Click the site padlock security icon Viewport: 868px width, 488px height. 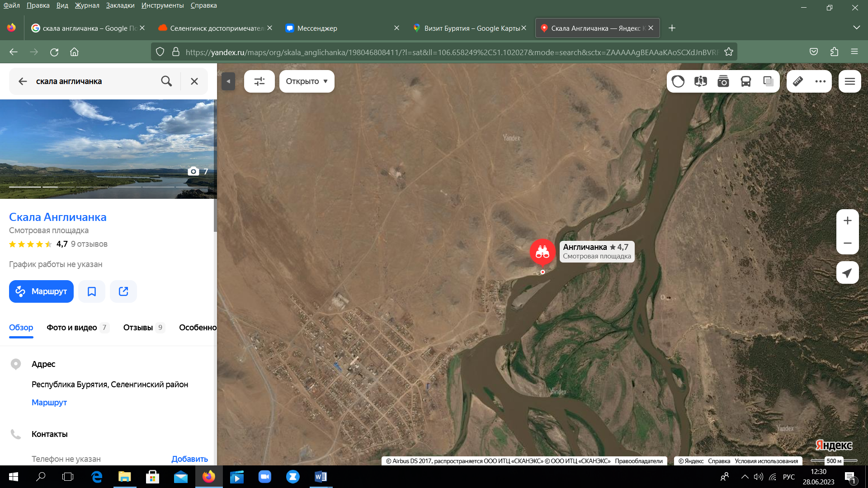(176, 52)
